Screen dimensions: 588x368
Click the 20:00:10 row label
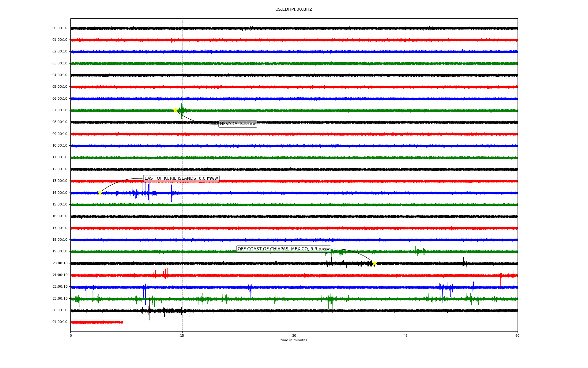pos(60,263)
